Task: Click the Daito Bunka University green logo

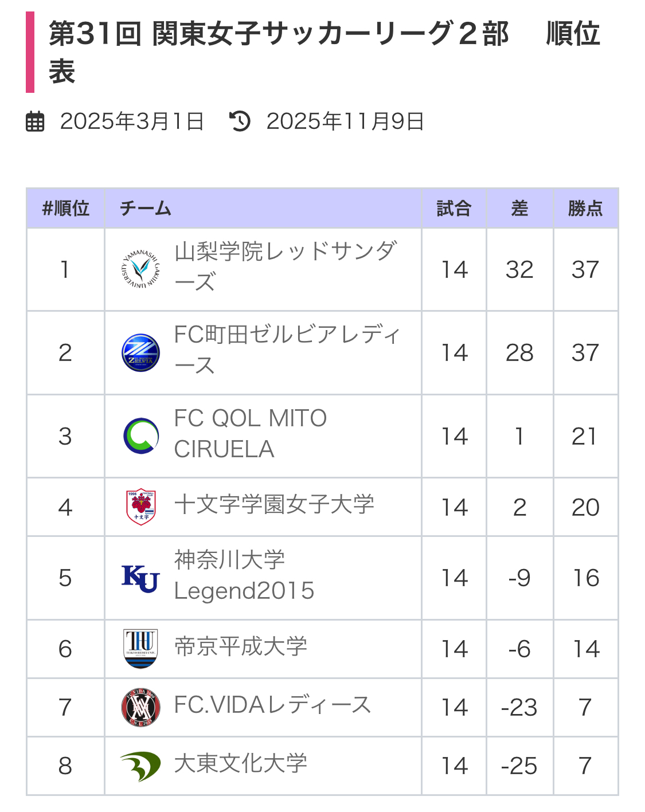Action: click(x=140, y=766)
